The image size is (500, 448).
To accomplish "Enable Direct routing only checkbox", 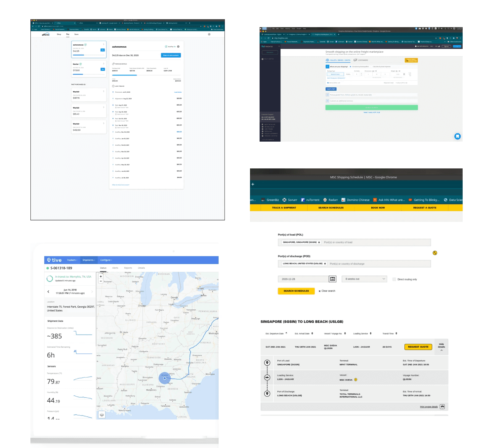I will click(394, 279).
